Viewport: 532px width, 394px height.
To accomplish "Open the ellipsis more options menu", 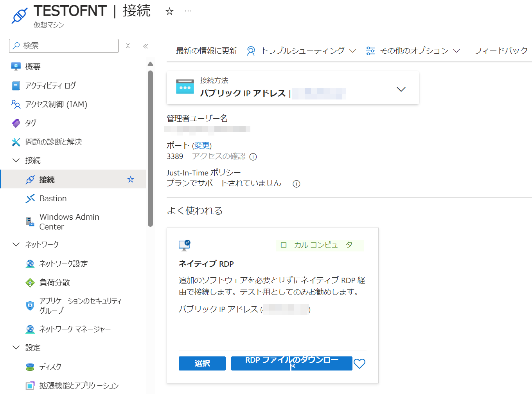I will pyautogui.click(x=188, y=11).
